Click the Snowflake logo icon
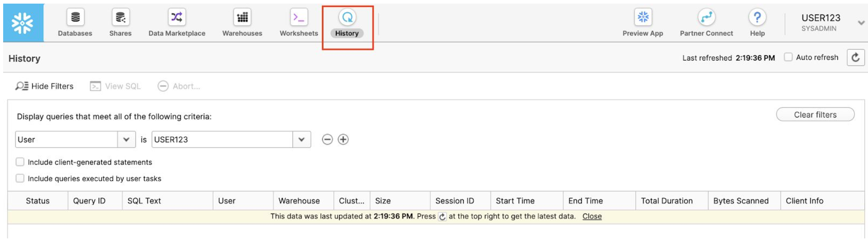 coord(23,23)
